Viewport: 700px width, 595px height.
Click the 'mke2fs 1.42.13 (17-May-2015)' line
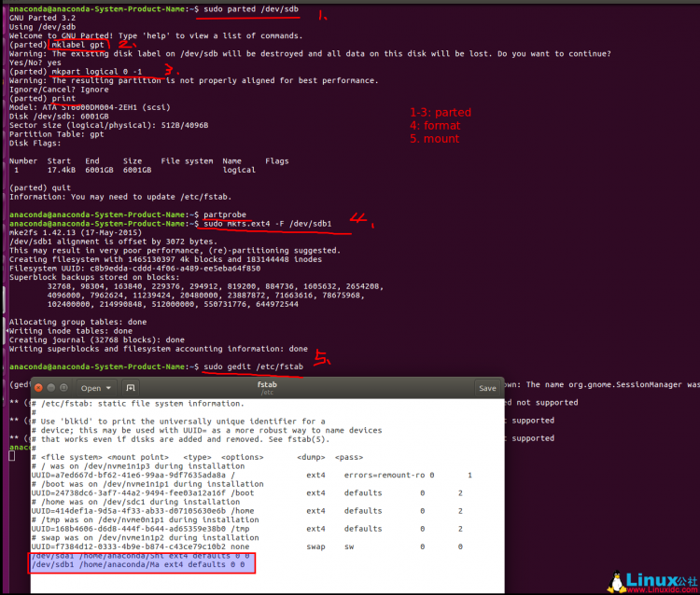(x=76, y=232)
